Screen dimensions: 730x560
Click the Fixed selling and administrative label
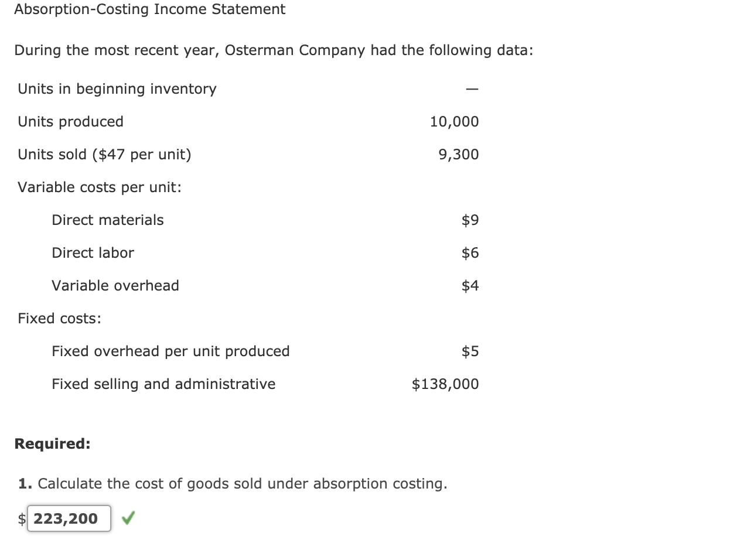coord(163,384)
